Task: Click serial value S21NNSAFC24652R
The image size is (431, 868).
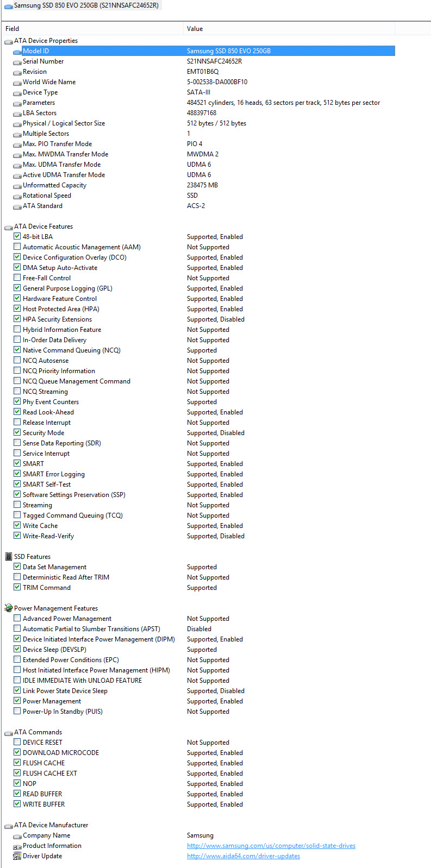Action: 215,61
